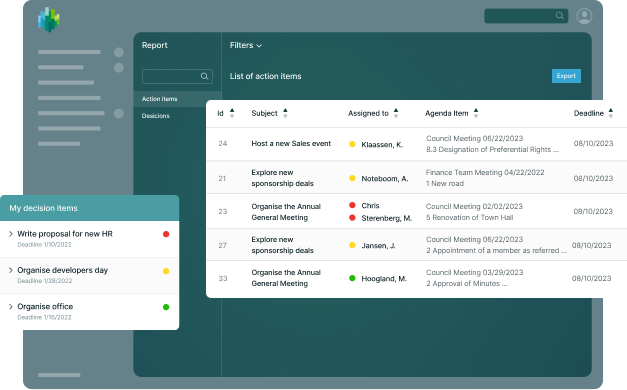
Task: Click the top bar search field
Action: coord(526,16)
